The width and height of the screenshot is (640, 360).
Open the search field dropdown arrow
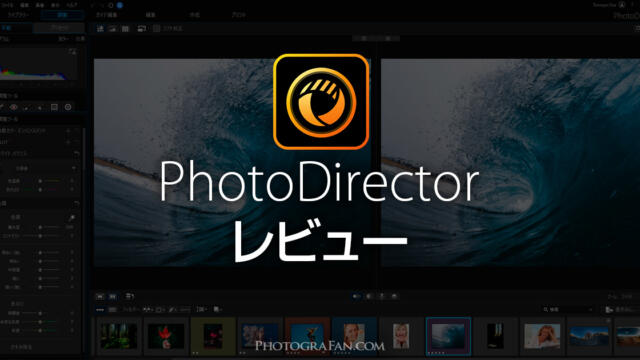pyautogui.click(x=590, y=310)
